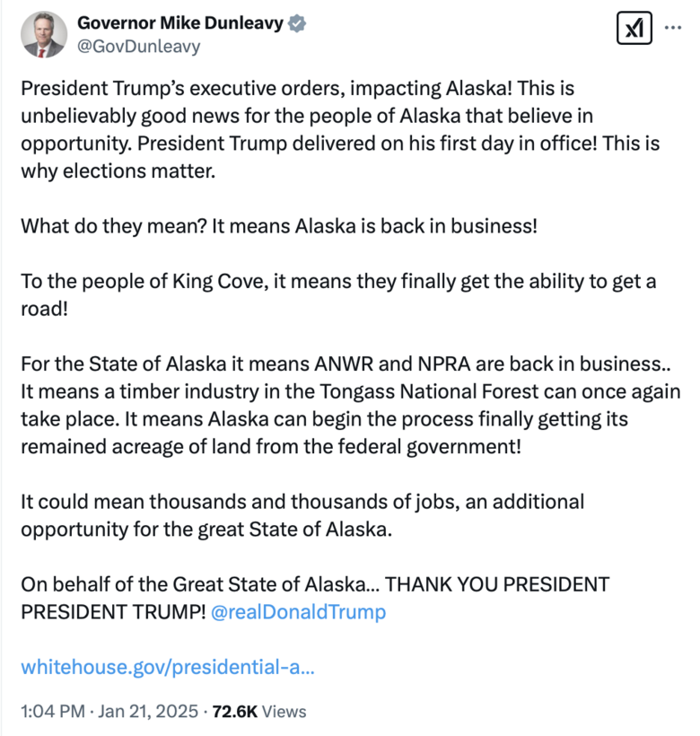Image resolution: width=700 pixels, height=736 pixels.
Task: Open the @realDonaldTrump mention
Action: [x=299, y=613]
